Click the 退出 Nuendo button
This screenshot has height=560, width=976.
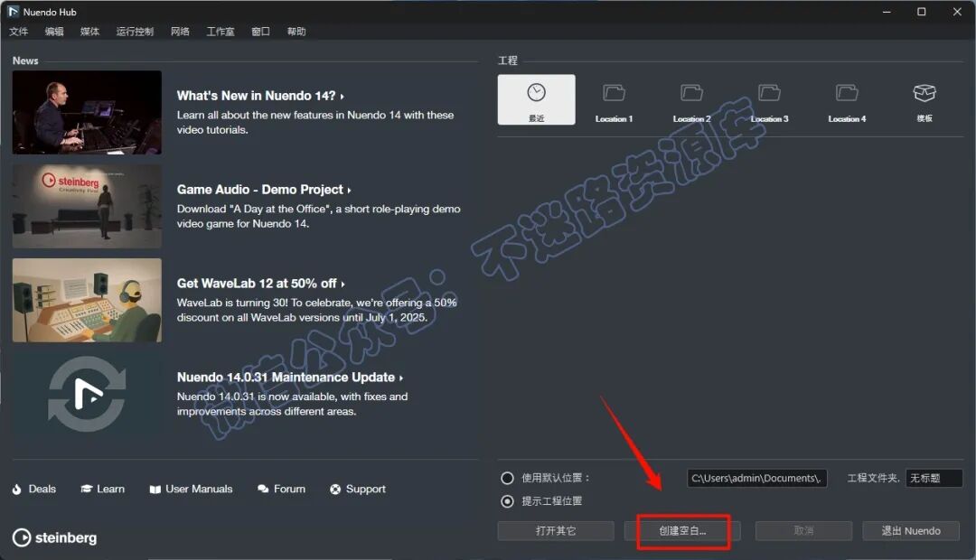click(x=911, y=531)
